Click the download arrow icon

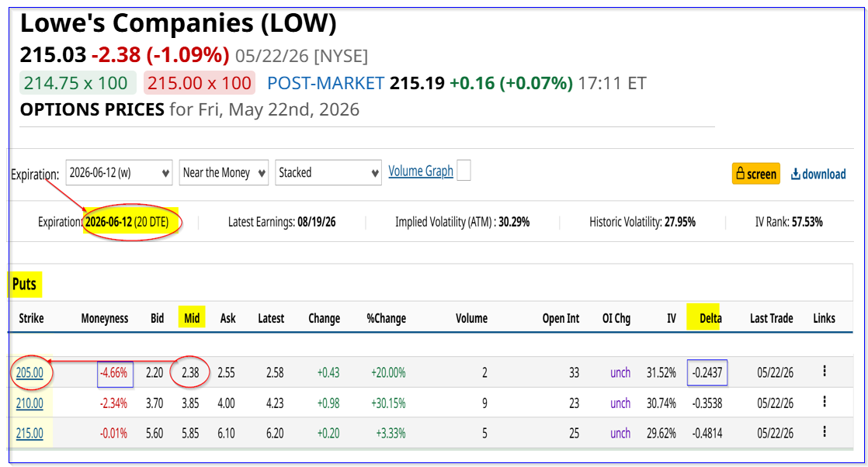tap(796, 175)
